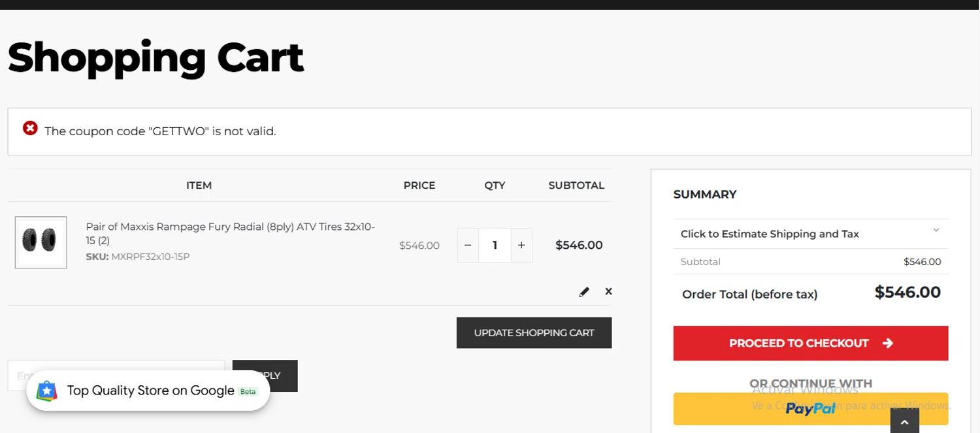Click the Shopping Cart heading
The width and height of the screenshot is (980, 433).
155,57
